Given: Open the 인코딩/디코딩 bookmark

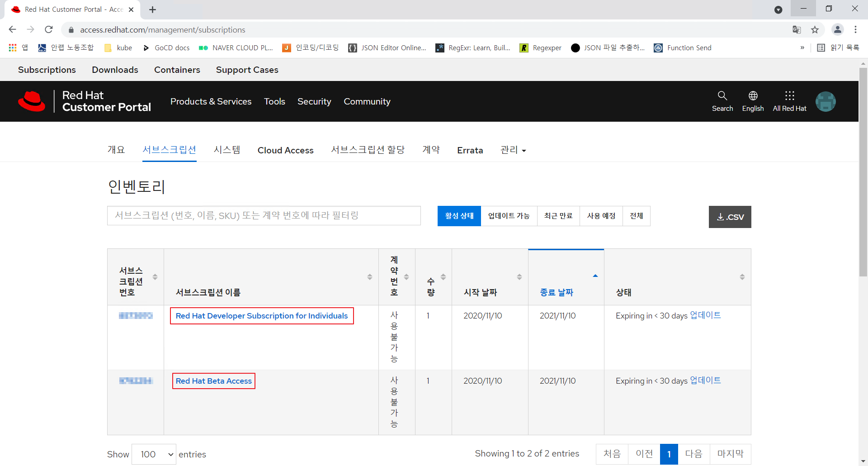Looking at the screenshot, I should pos(311,48).
